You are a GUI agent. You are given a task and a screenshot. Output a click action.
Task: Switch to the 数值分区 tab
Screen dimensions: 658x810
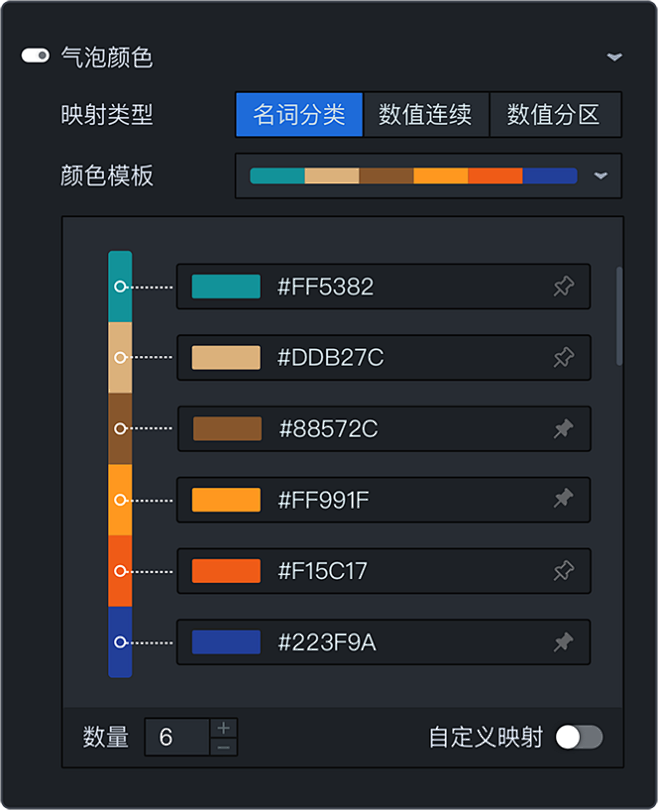tap(555, 114)
